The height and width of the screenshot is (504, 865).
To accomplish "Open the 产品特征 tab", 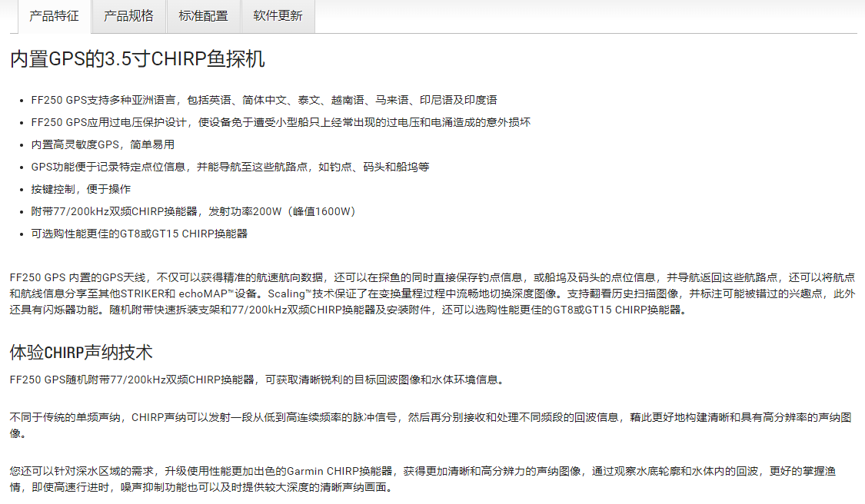I will pos(53,16).
